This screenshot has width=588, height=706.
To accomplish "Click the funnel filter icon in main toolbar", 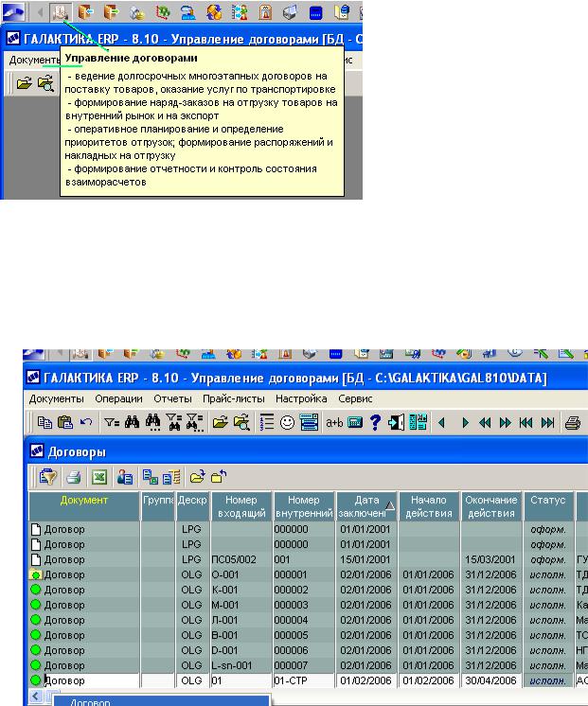I will [x=112, y=422].
